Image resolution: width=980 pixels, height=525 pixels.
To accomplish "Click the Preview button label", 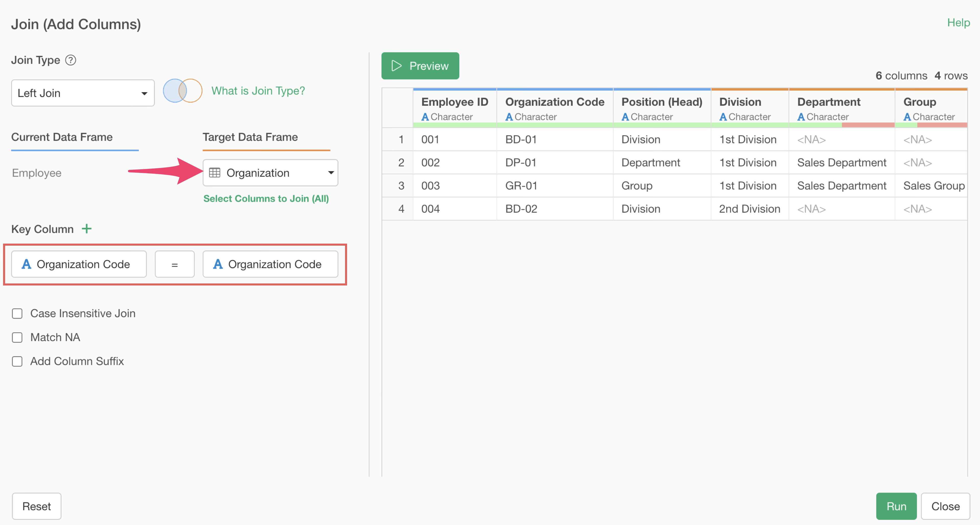I will click(x=429, y=66).
